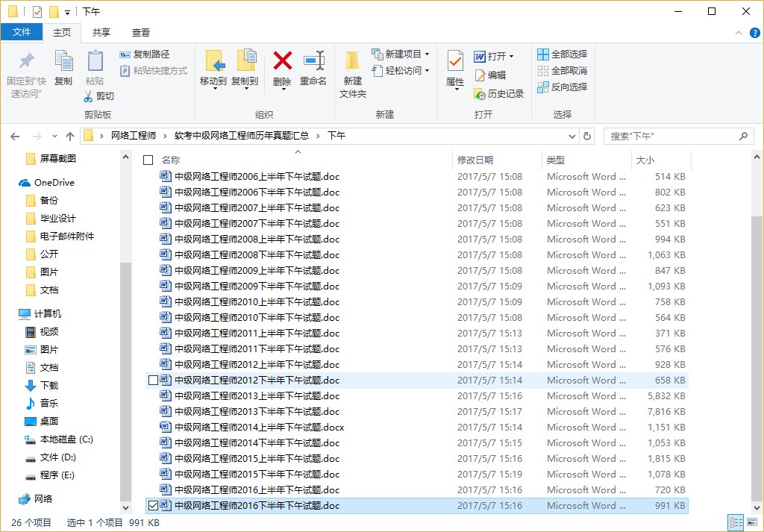Switch to details view in status bar
This screenshot has width=764, height=532.
[x=736, y=523]
